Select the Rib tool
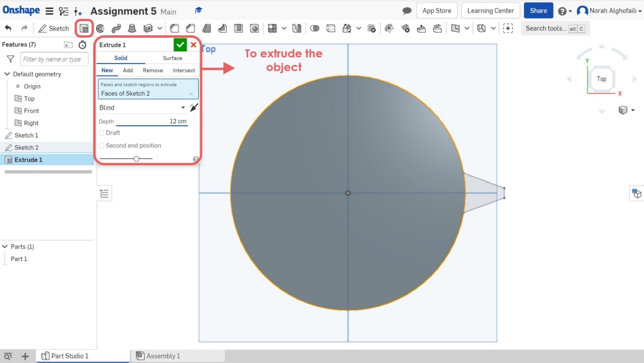The height and width of the screenshot is (363, 644). click(x=222, y=28)
